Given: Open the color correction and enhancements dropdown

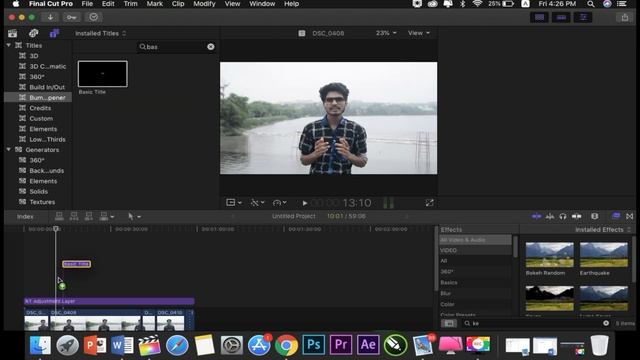Looking at the screenshot, I should tap(258, 202).
